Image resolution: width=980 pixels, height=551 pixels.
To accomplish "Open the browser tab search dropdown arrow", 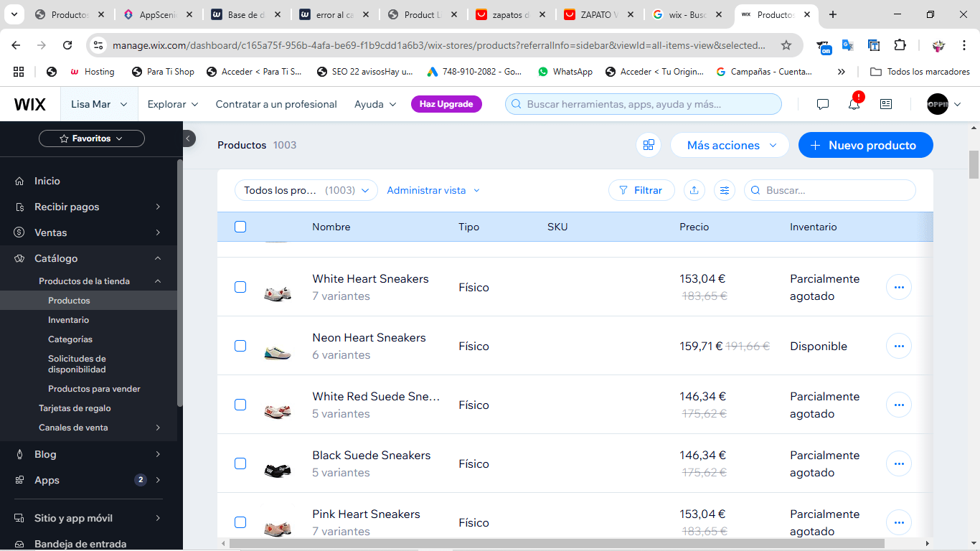I will click(14, 14).
